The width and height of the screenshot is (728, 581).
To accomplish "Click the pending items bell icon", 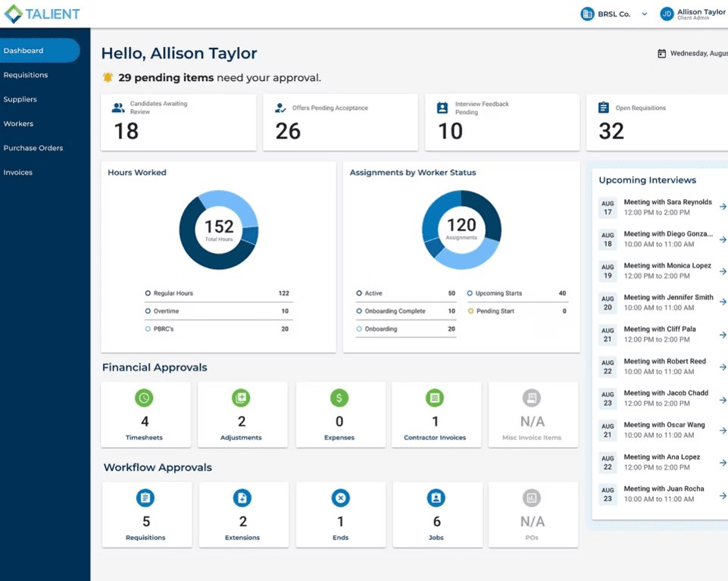I will coord(108,77).
